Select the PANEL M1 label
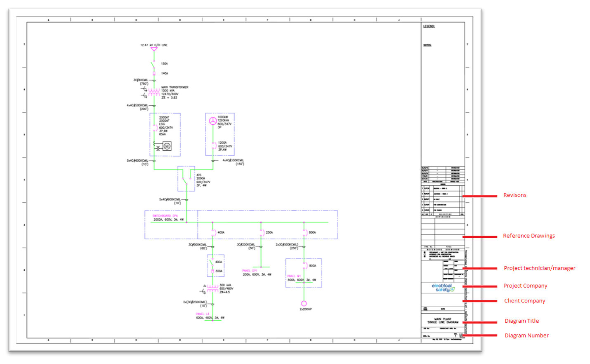Screen dimensions: 590x364 (294, 276)
